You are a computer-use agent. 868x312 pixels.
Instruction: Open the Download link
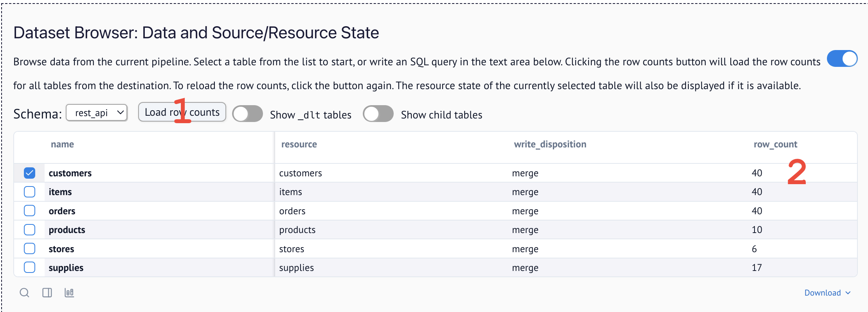click(823, 292)
